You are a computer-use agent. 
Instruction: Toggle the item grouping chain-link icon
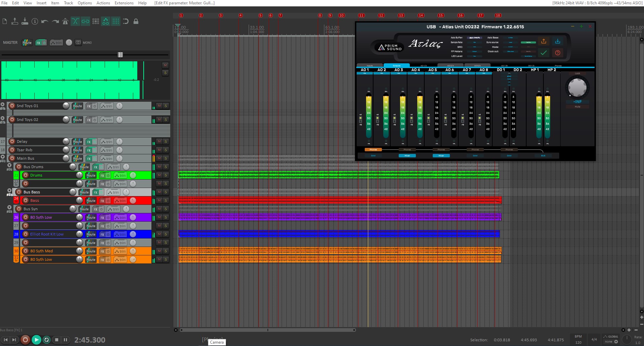pos(85,22)
